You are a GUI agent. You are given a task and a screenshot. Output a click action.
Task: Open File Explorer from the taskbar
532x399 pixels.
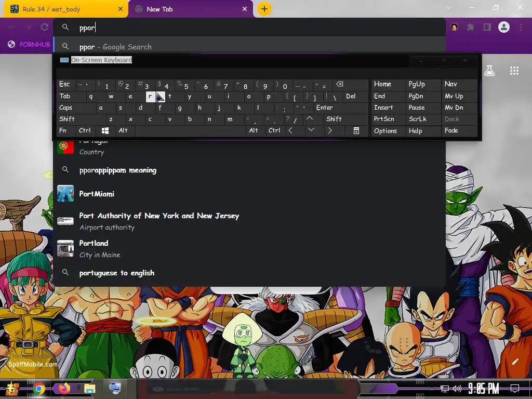coord(90,389)
